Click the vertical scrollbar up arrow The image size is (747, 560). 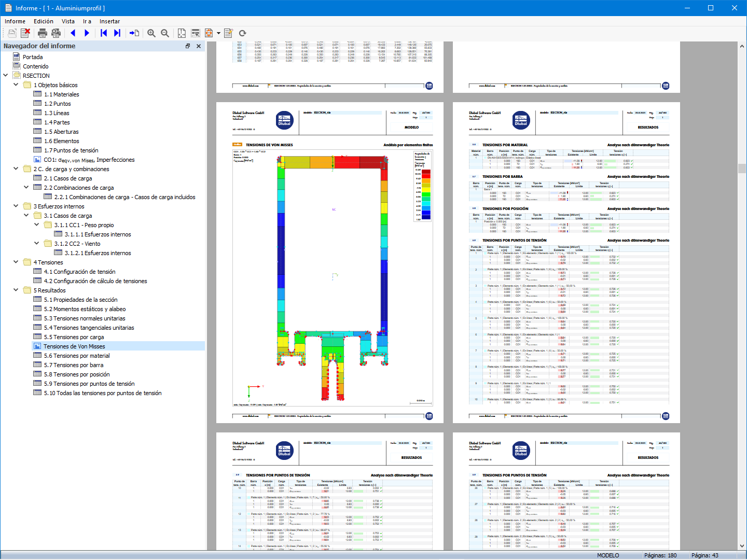coord(742,46)
